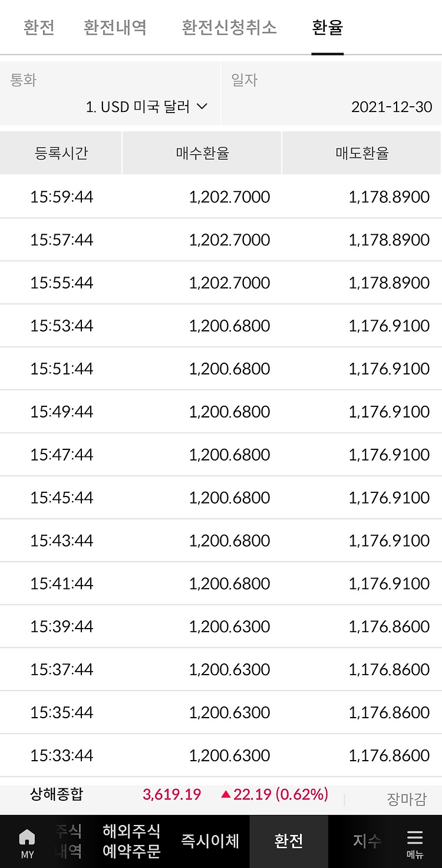Select the 환율 tab
This screenshot has height=868, width=442.
(328, 28)
